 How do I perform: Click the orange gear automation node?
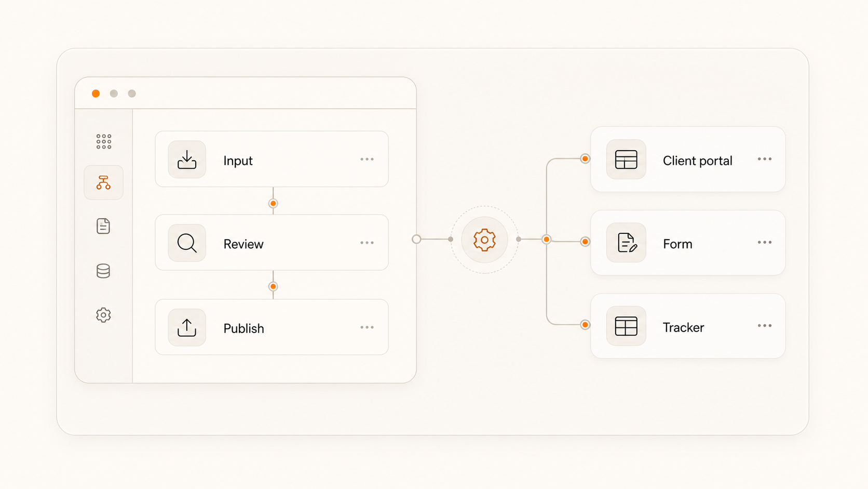coord(484,240)
